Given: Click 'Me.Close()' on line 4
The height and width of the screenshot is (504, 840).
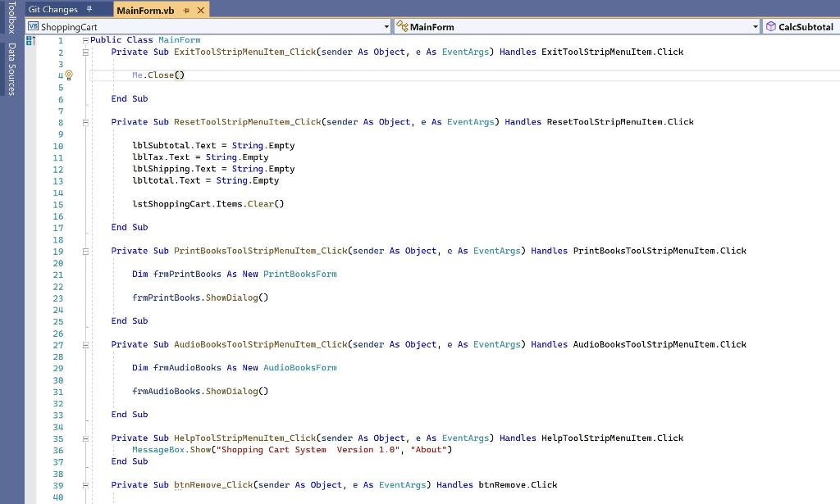Looking at the screenshot, I should click(x=158, y=75).
